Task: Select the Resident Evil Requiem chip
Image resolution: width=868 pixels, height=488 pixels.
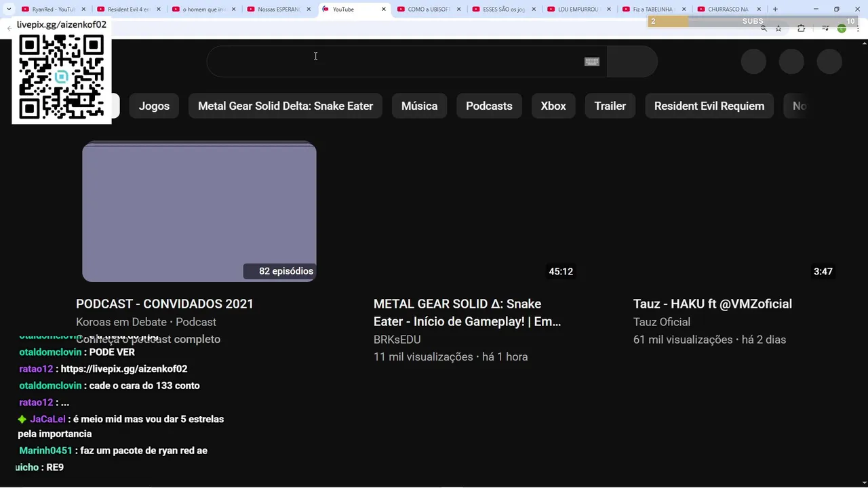Action: pyautogui.click(x=709, y=106)
